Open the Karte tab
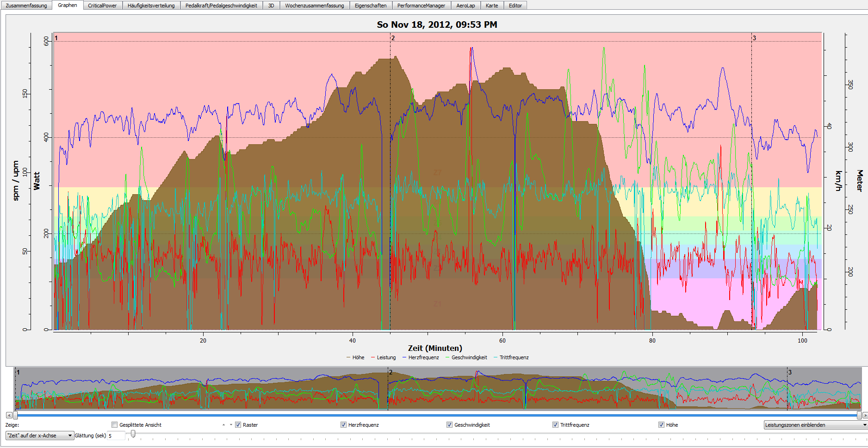This screenshot has width=868, height=448. (492, 6)
